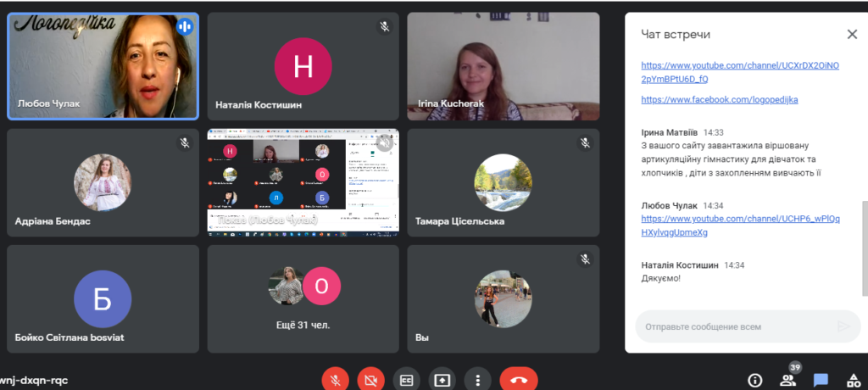Click the red leave call button

point(519,381)
